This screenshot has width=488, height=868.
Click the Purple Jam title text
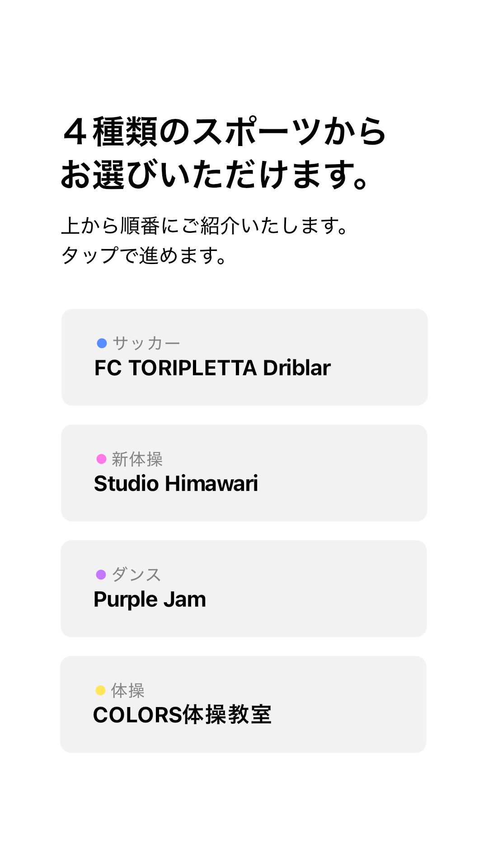click(150, 599)
